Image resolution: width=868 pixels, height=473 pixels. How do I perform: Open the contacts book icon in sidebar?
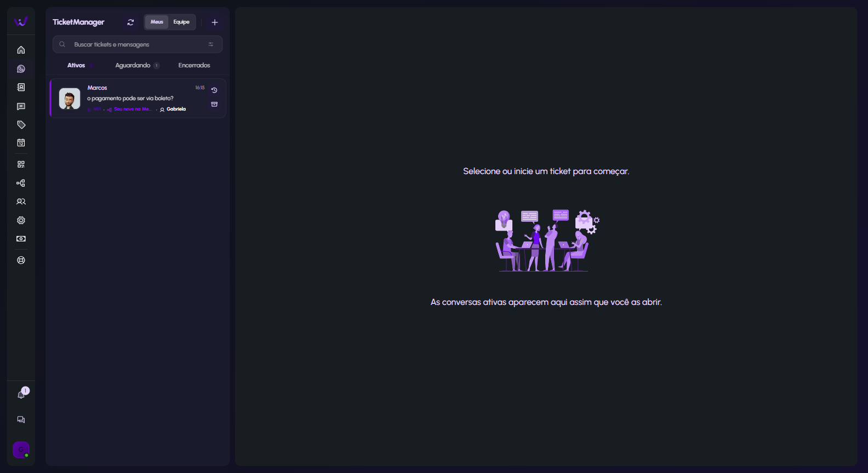(x=21, y=88)
